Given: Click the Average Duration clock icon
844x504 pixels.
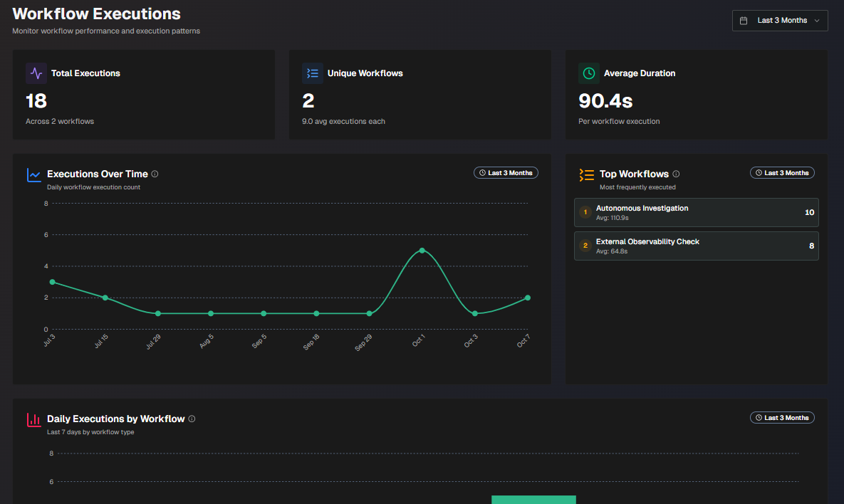Looking at the screenshot, I should (x=588, y=73).
